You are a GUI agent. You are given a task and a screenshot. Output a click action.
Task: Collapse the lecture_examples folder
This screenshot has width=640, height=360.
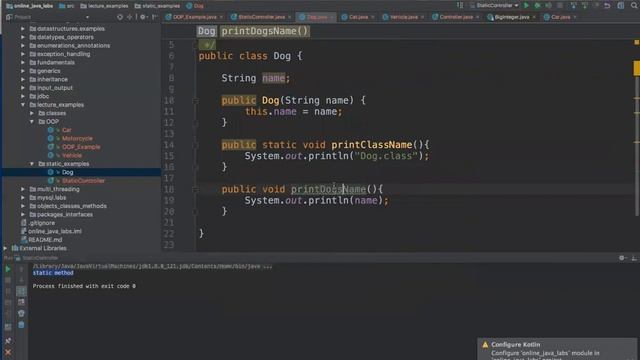pyautogui.click(x=23, y=105)
